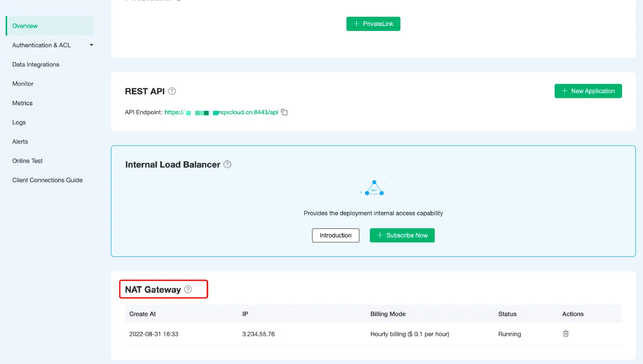Click the MQTT load balancer illustration
The height and width of the screenshot is (364, 643).
[x=373, y=188]
